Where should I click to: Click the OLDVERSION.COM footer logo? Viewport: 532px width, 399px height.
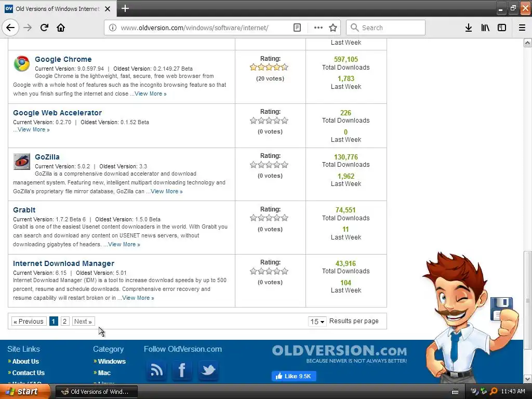(339, 353)
